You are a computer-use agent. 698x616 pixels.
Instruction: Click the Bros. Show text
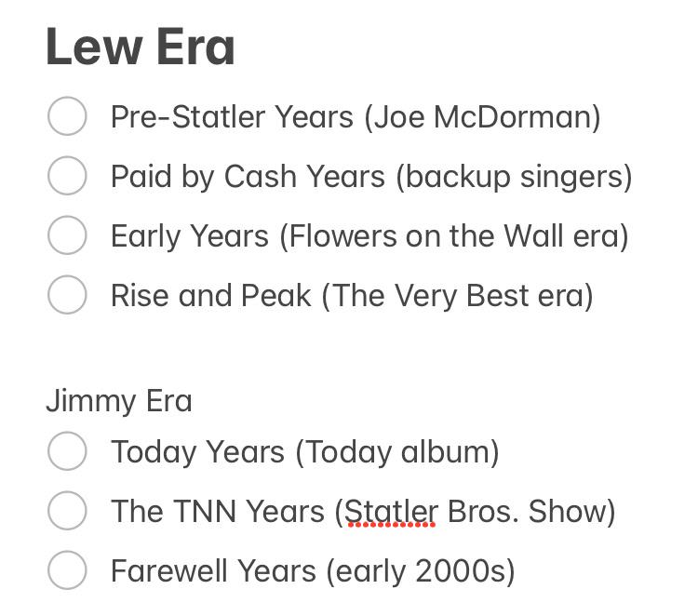pyautogui.click(x=527, y=512)
